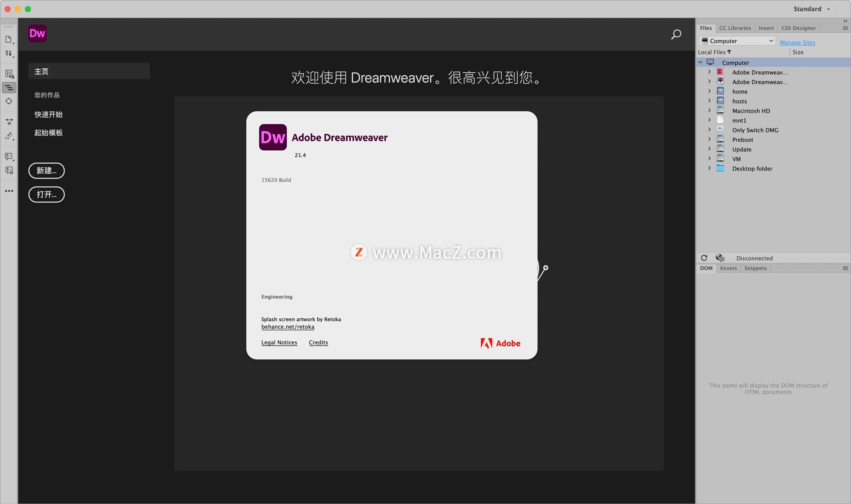Click the Only Switch DMG disk icon

(x=720, y=130)
